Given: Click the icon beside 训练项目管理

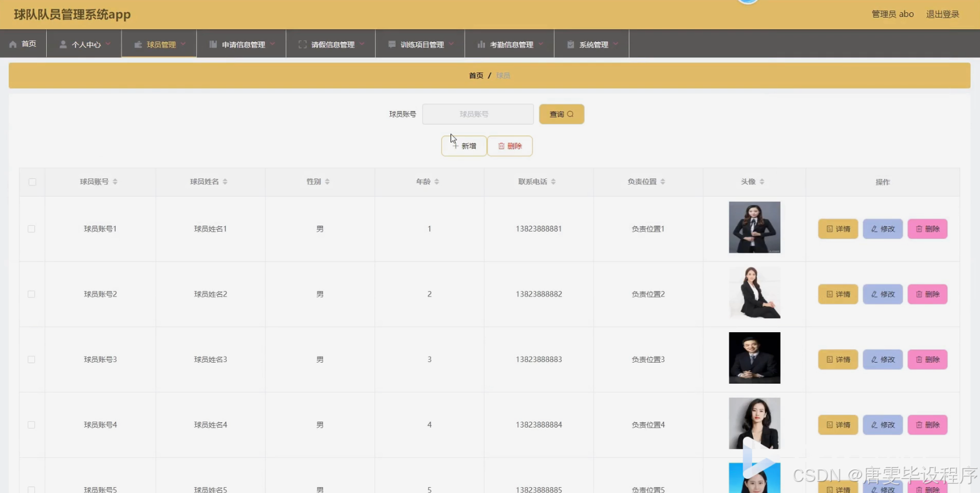Looking at the screenshot, I should (x=392, y=44).
